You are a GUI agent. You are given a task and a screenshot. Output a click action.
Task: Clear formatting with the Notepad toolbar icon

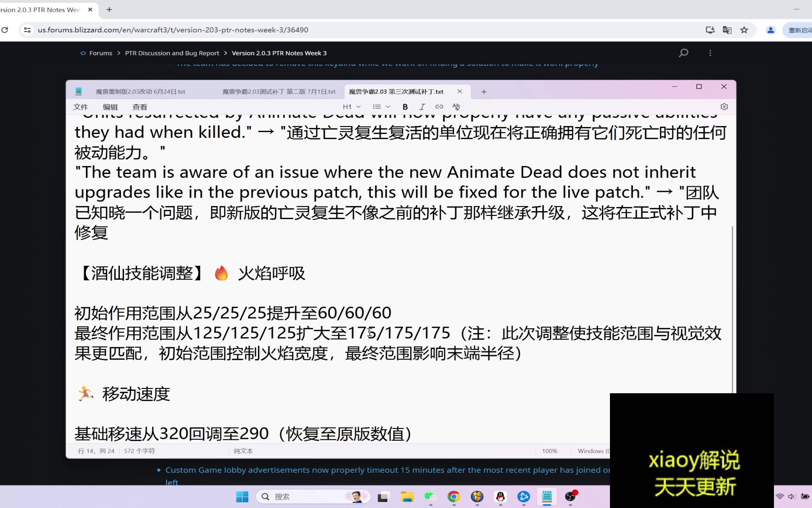click(456, 107)
